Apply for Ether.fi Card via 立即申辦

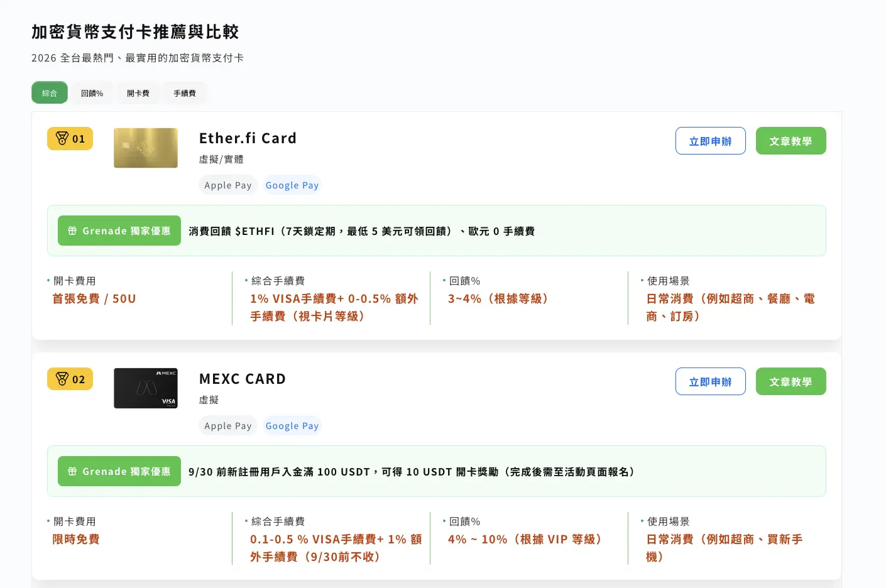(711, 141)
